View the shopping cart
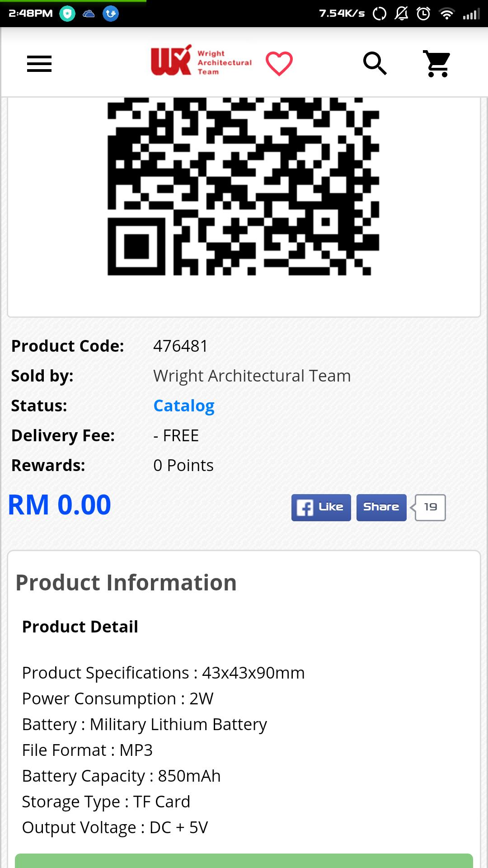 436,63
